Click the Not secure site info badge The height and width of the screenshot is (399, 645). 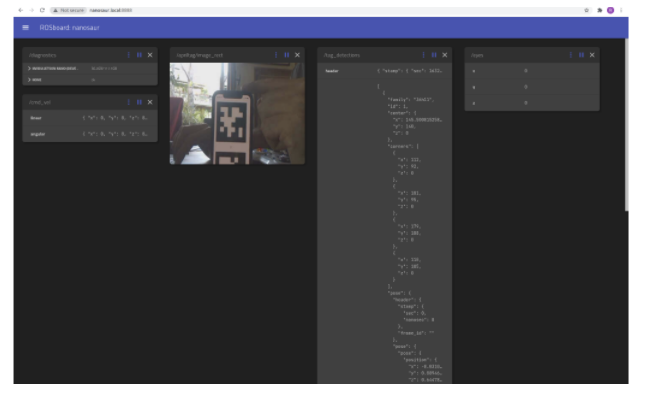tap(69, 10)
